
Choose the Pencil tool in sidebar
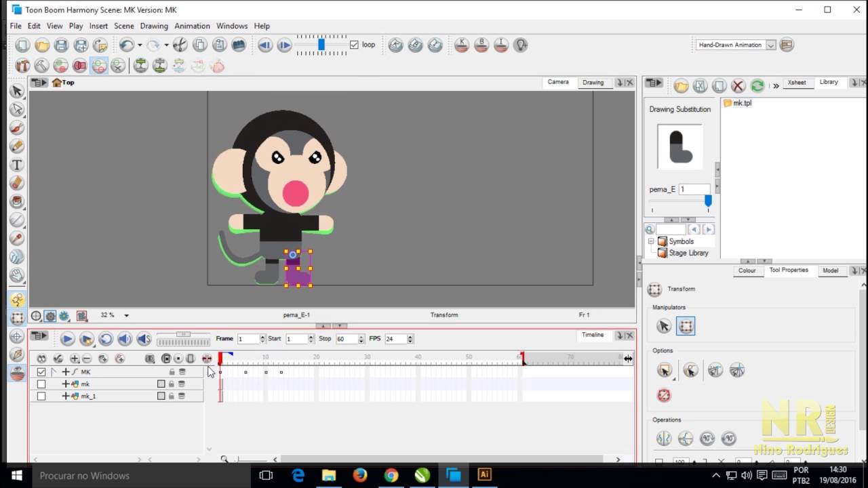17,146
